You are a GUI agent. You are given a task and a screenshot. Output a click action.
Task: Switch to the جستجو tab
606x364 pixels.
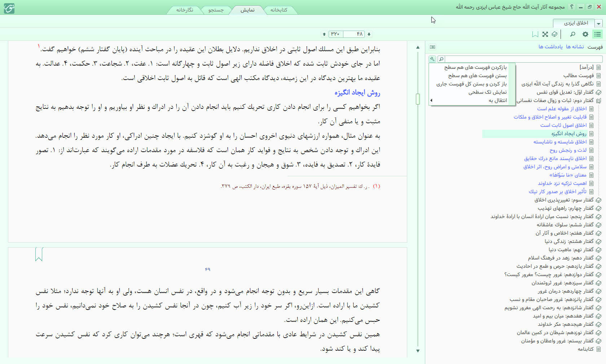[216, 10]
